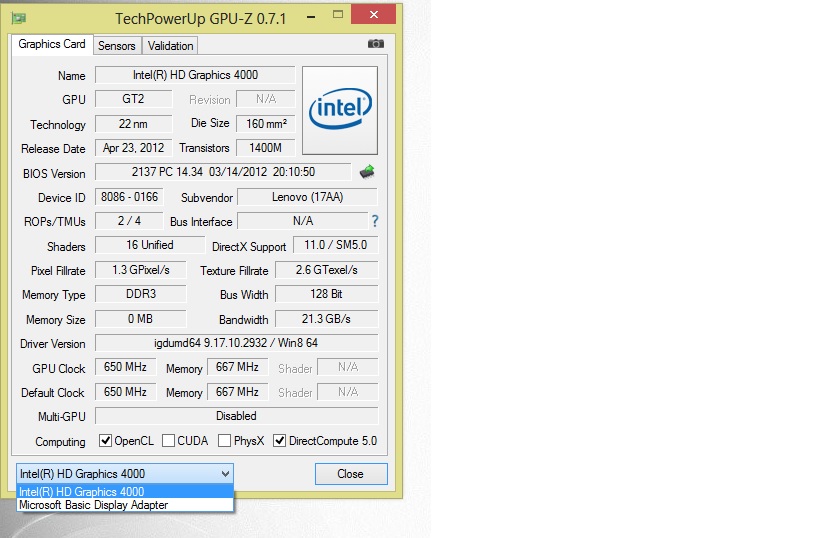
Task: Click the BIOS Version field
Action: (x=223, y=172)
